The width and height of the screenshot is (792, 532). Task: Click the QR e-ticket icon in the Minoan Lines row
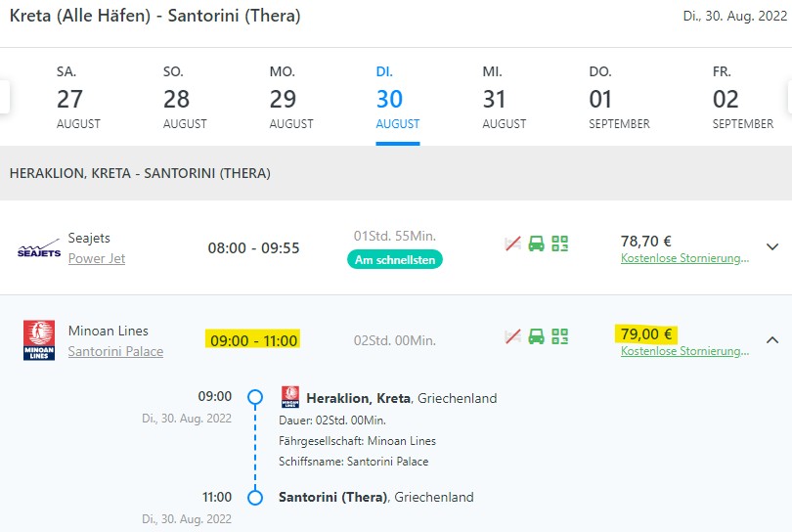(x=559, y=336)
